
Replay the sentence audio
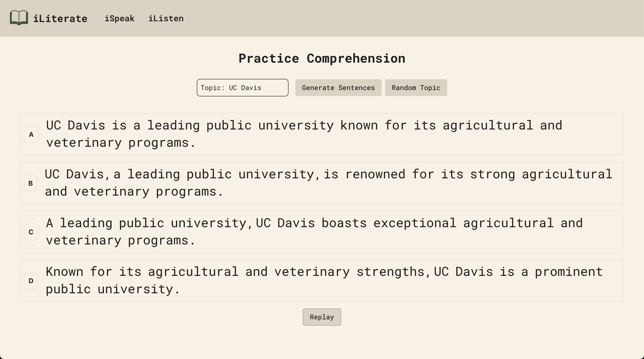tap(322, 317)
